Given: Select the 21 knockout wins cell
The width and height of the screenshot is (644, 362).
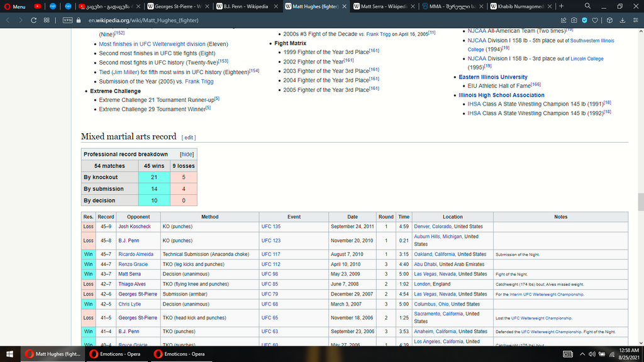Looking at the screenshot, I should click(x=154, y=177).
